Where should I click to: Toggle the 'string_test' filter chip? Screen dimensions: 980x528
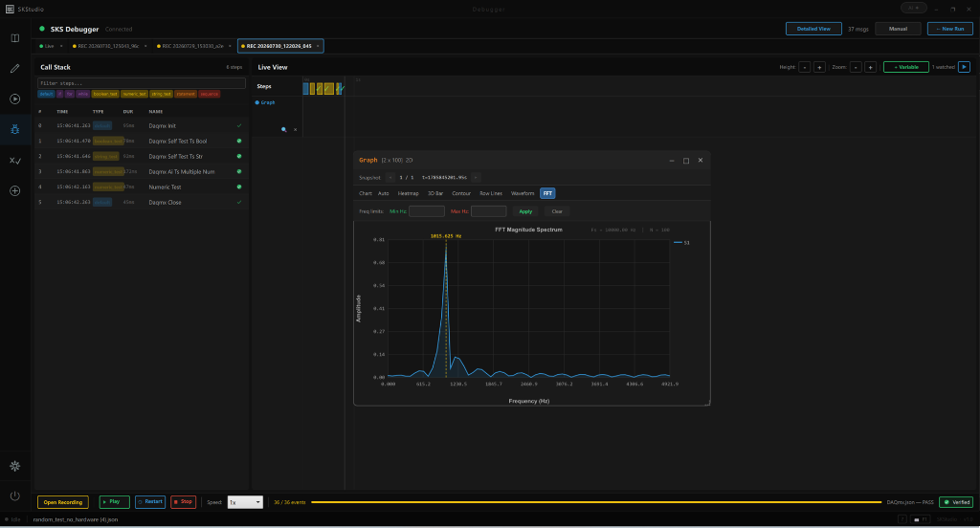pyautogui.click(x=161, y=95)
